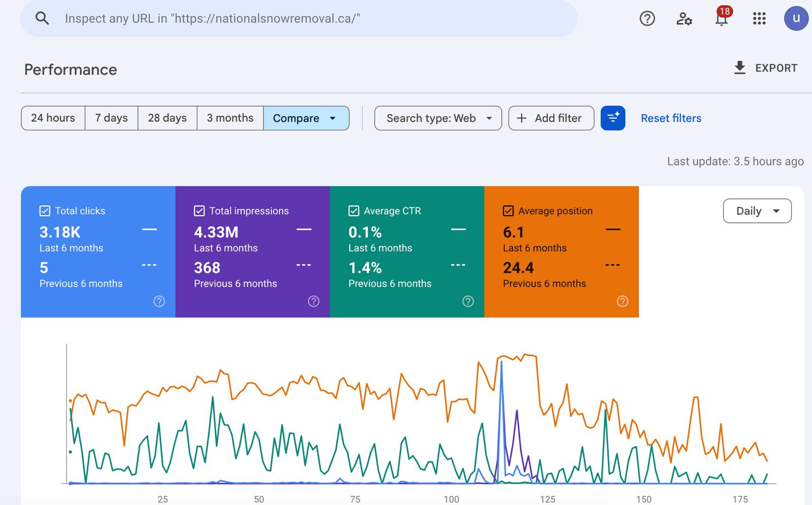Uncheck the Total clicks checkbox
This screenshot has width=812, height=505.
45,211
